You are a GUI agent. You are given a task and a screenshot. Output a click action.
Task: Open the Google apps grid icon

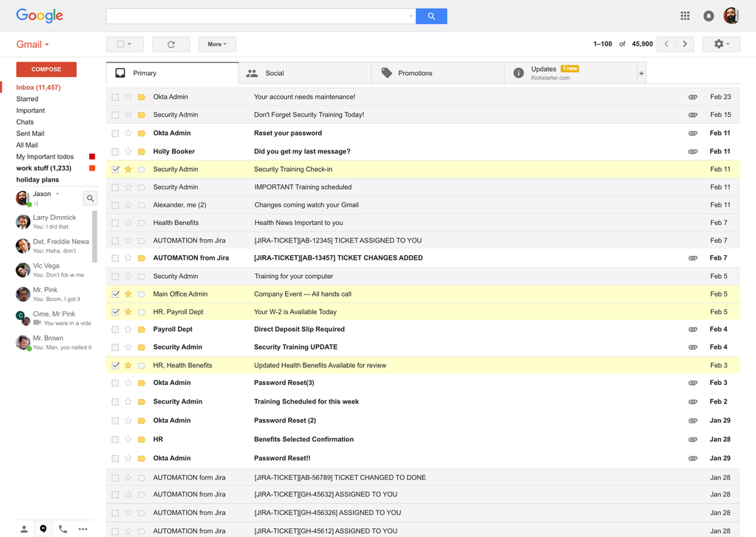click(684, 15)
